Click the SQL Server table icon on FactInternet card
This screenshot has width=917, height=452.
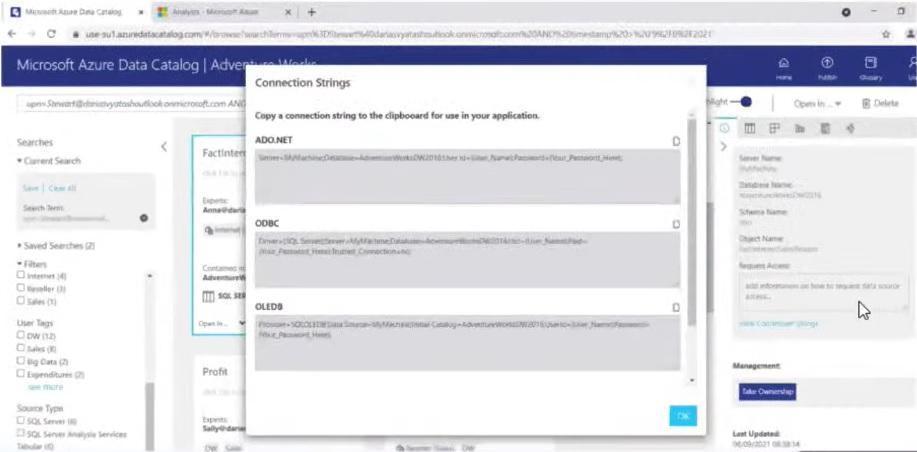click(x=208, y=296)
